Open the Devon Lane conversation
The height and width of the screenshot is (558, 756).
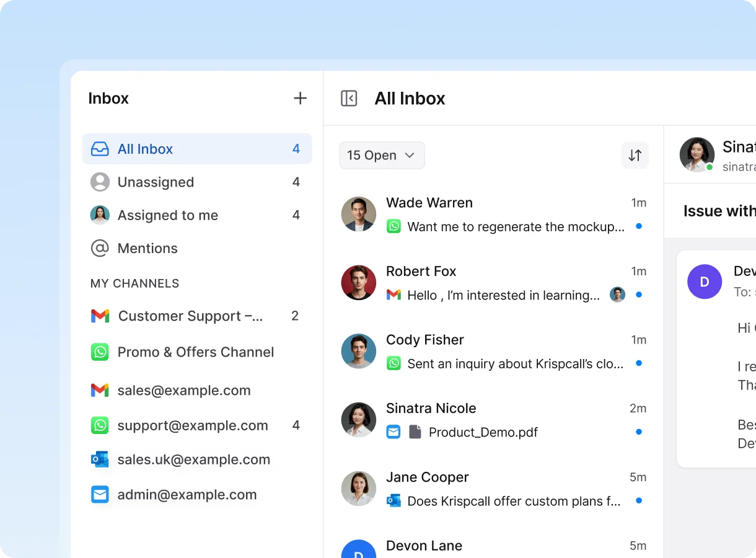tap(493, 547)
